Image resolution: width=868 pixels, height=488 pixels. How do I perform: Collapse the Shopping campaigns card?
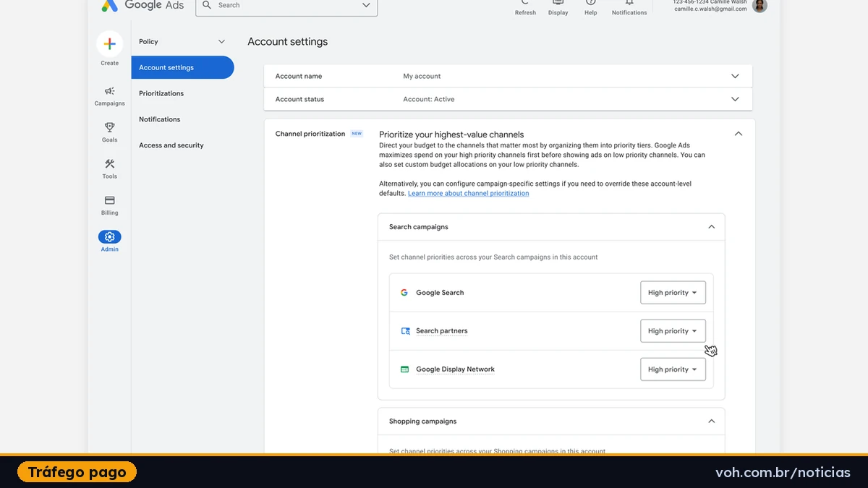click(x=711, y=421)
